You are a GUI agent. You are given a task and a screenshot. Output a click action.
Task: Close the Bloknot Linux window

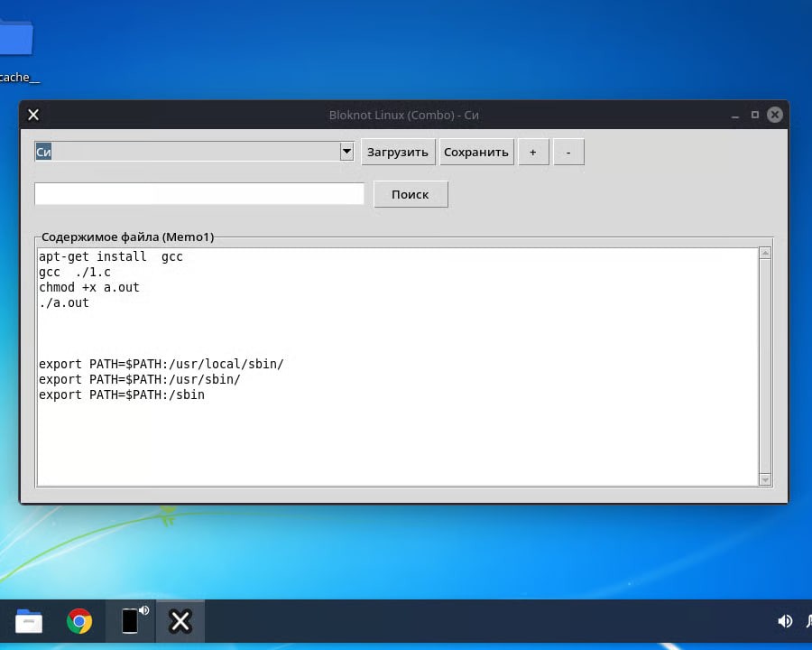point(775,115)
